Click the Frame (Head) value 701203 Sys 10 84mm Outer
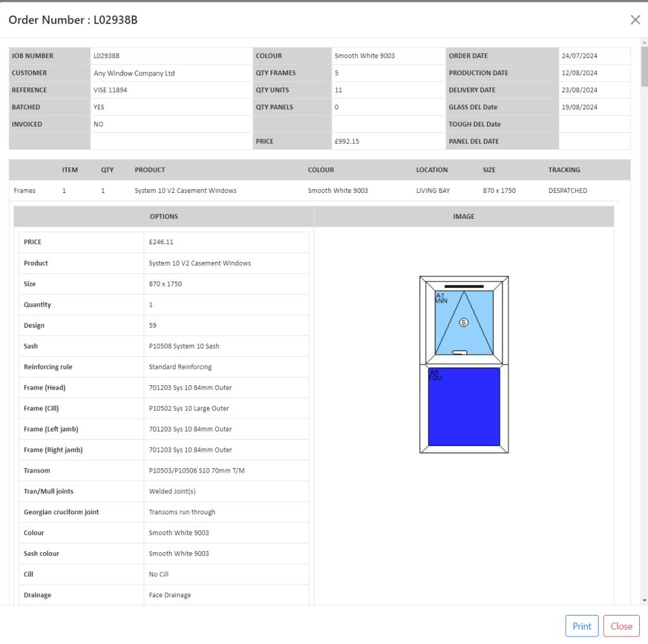The width and height of the screenshot is (648, 644). coord(190,387)
